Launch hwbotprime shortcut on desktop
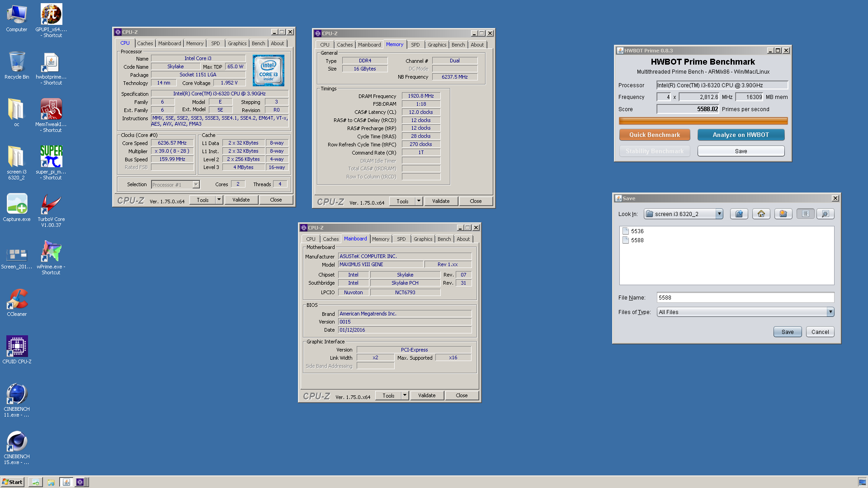The height and width of the screenshot is (488, 868). pyautogui.click(x=51, y=68)
